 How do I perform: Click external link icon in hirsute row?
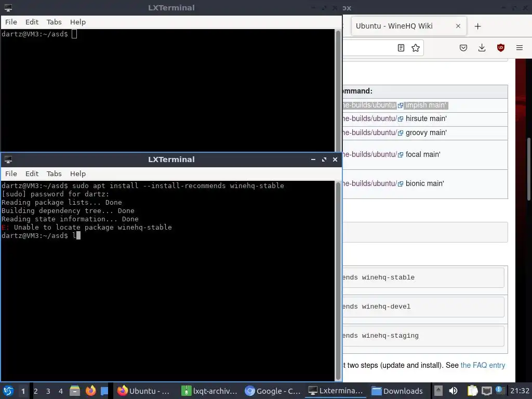(x=401, y=119)
